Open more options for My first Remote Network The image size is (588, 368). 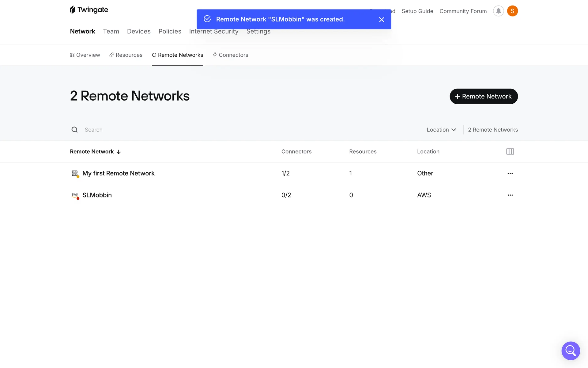(x=510, y=173)
